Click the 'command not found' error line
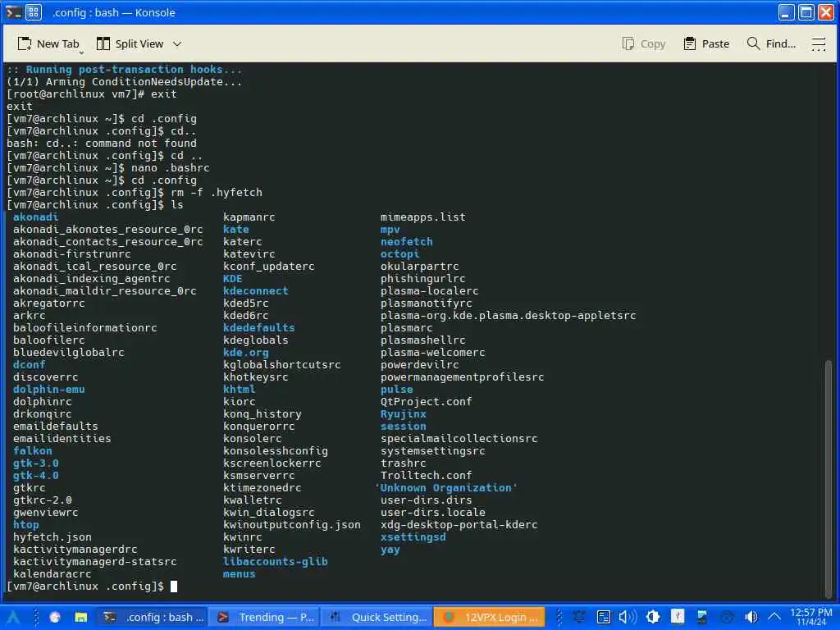The height and width of the screenshot is (630, 840). 101,143
